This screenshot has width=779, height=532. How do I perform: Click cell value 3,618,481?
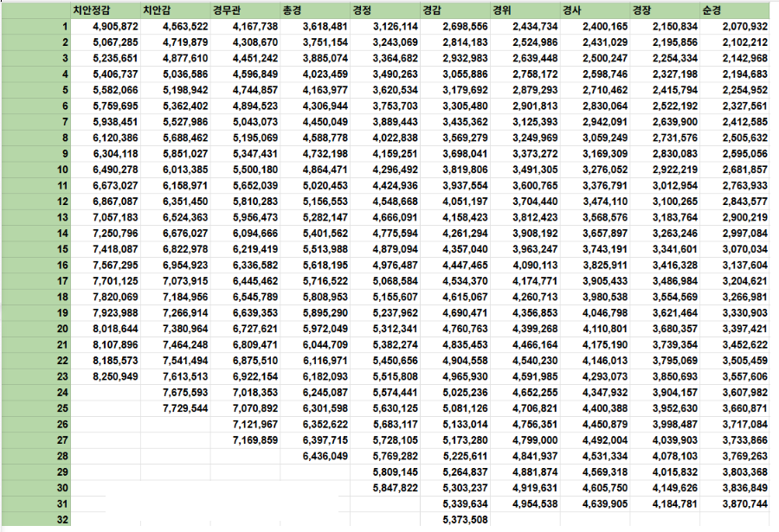pos(325,27)
